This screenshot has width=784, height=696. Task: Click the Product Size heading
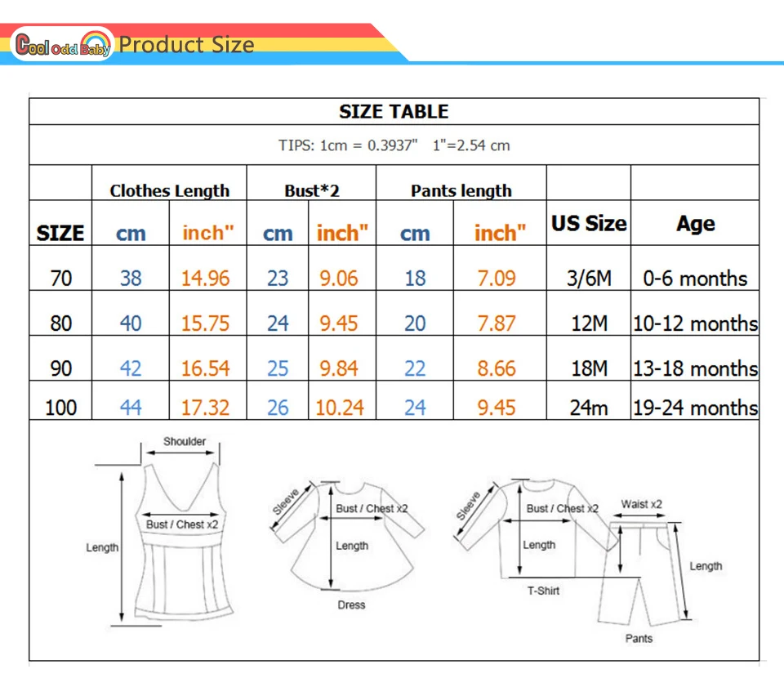[x=186, y=45]
